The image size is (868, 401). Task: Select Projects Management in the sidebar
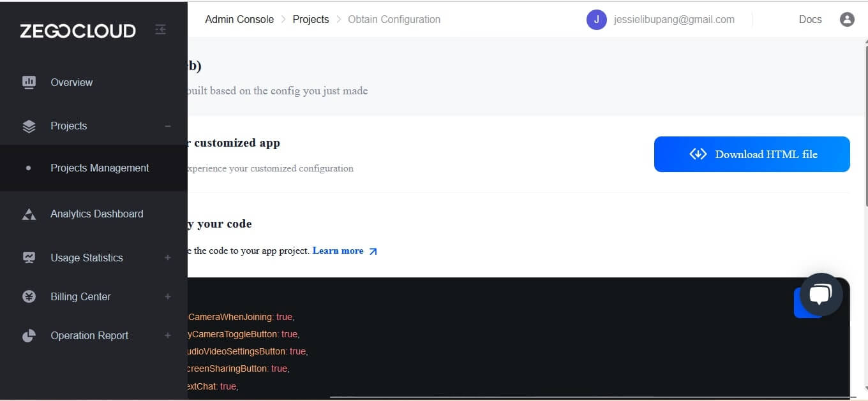100,168
